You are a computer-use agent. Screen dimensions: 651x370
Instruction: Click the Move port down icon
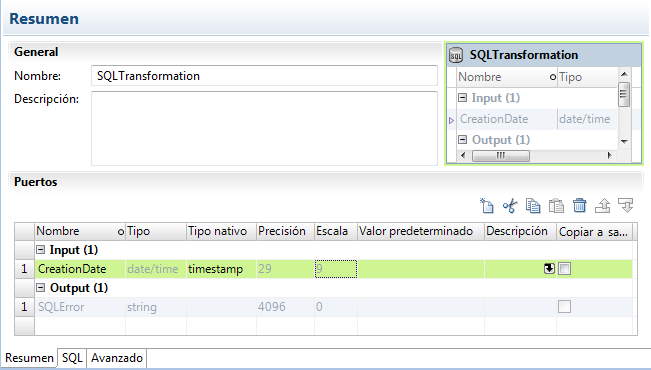(x=626, y=206)
